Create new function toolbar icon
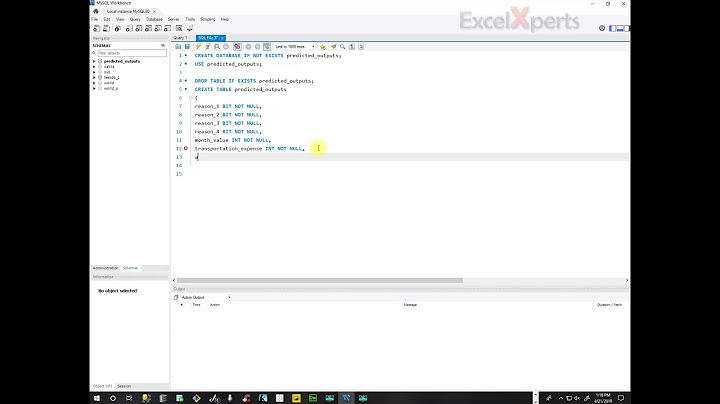720x404 pixels. point(168,28)
